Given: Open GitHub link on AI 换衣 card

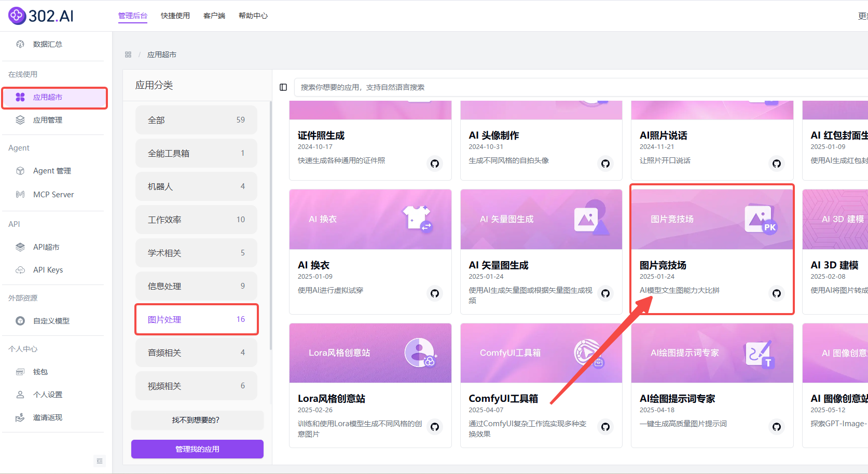Looking at the screenshot, I should pyautogui.click(x=435, y=293).
